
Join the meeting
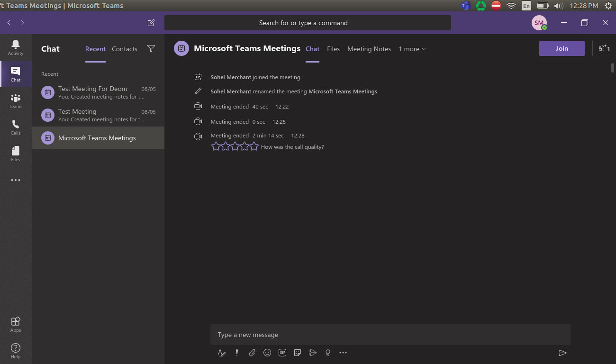562,48
